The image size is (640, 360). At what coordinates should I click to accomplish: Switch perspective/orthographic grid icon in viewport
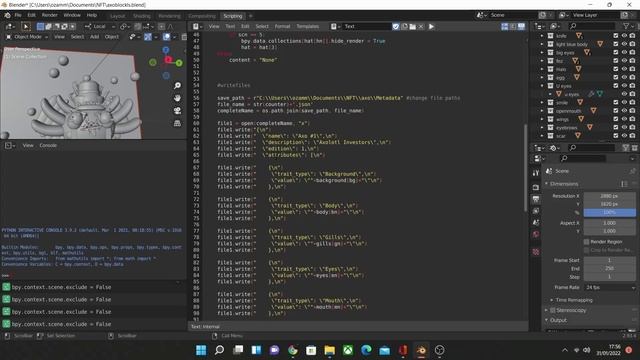177,123
